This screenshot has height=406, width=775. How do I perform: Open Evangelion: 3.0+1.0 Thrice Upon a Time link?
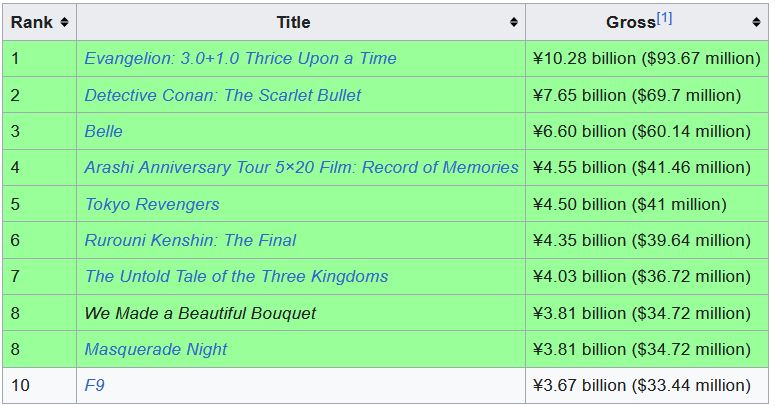[240, 58]
